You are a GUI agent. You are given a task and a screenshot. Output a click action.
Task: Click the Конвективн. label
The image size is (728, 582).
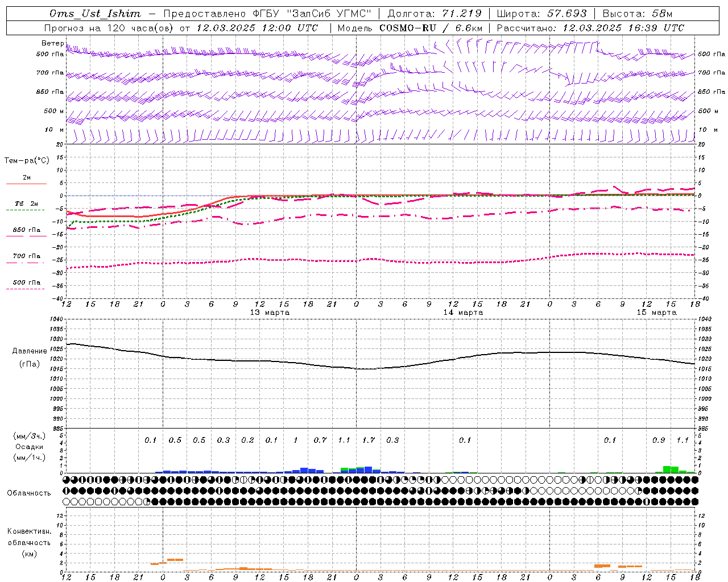pos(29,531)
